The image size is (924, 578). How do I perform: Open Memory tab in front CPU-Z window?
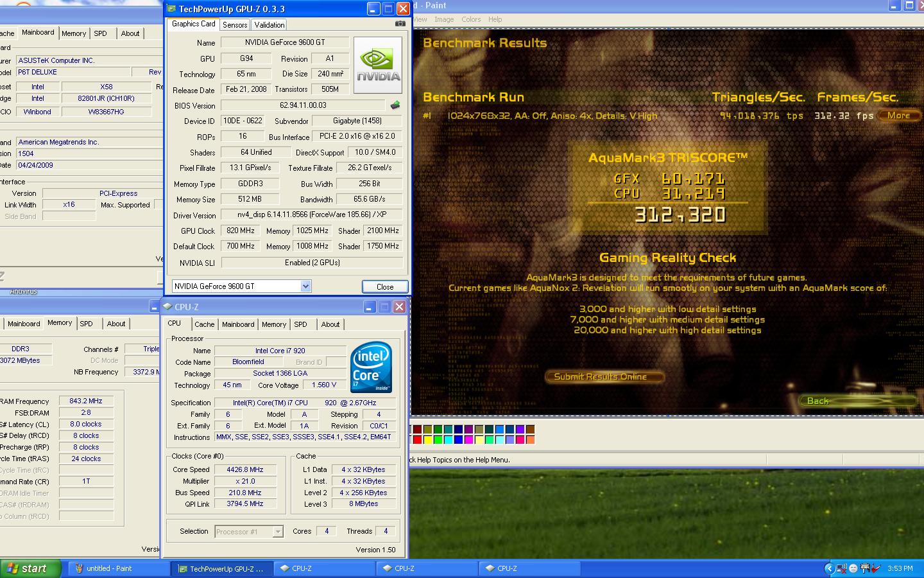click(x=274, y=324)
